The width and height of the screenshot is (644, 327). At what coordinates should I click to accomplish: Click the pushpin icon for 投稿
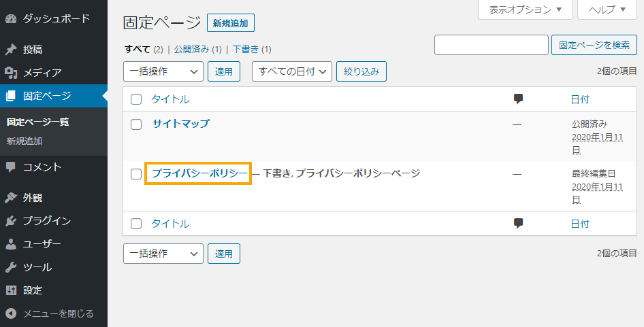click(11, 50)
